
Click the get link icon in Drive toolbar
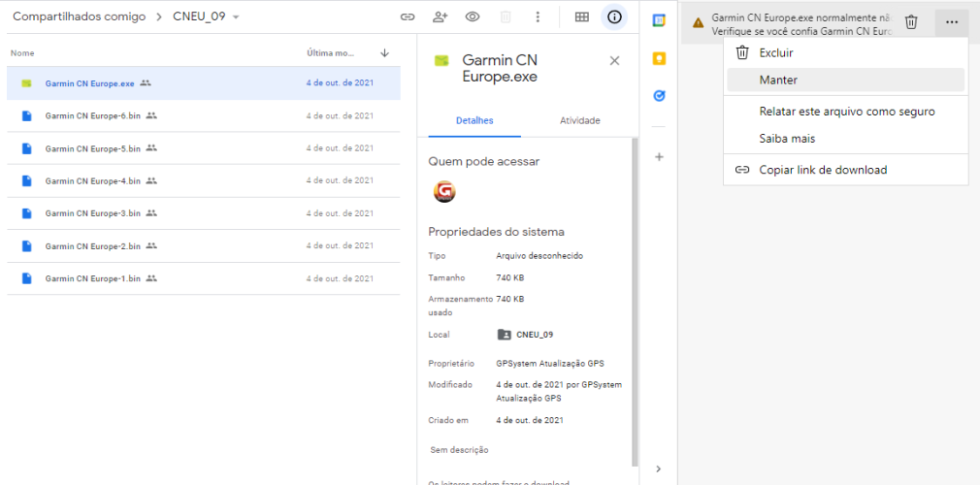pyautogui.click(x=408, y=17)
